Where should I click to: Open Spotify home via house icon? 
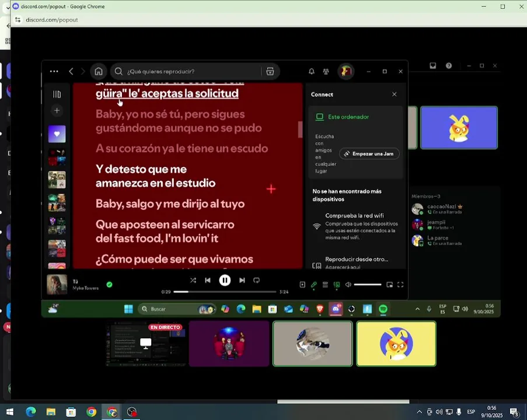click(99, 71)
